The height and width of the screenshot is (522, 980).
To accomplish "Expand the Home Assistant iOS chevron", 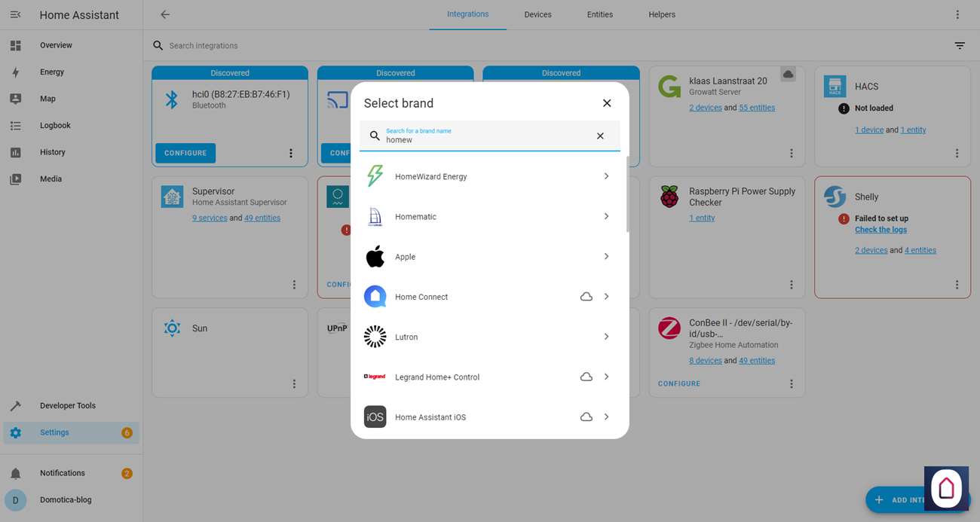I will tap(606, 417).
